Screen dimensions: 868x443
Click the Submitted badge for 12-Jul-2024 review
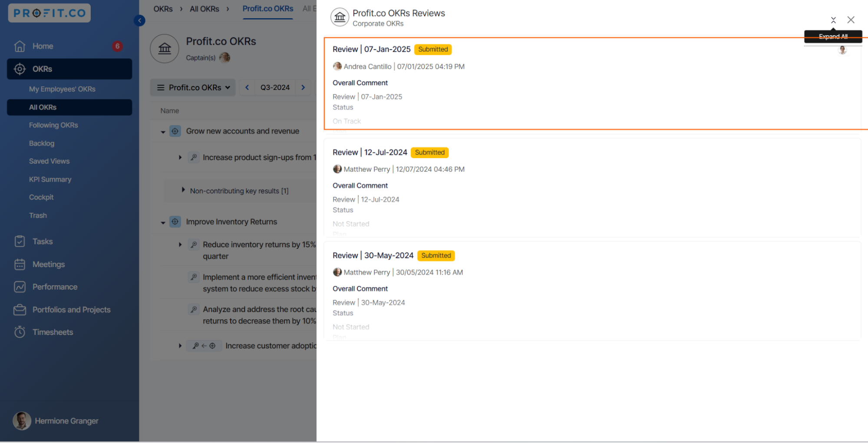(x=429, y=152)
